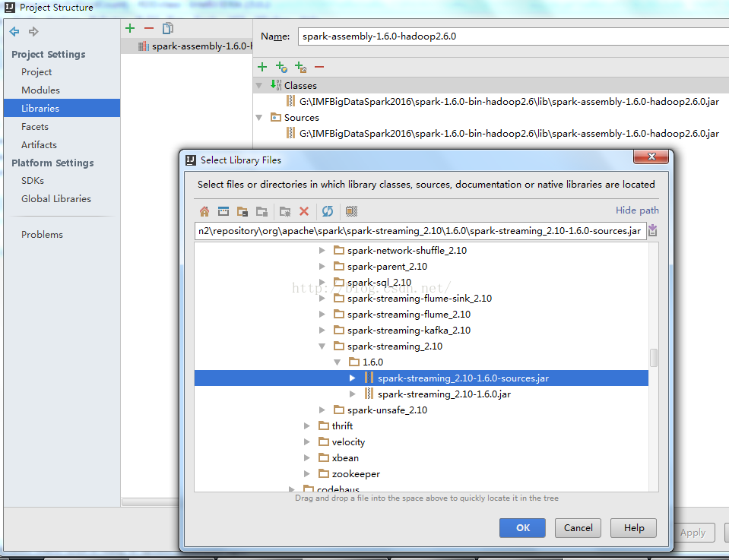Open Facets settings page
Image resolution: width=729 pixels, height=560 pixels.
point(35,126)
